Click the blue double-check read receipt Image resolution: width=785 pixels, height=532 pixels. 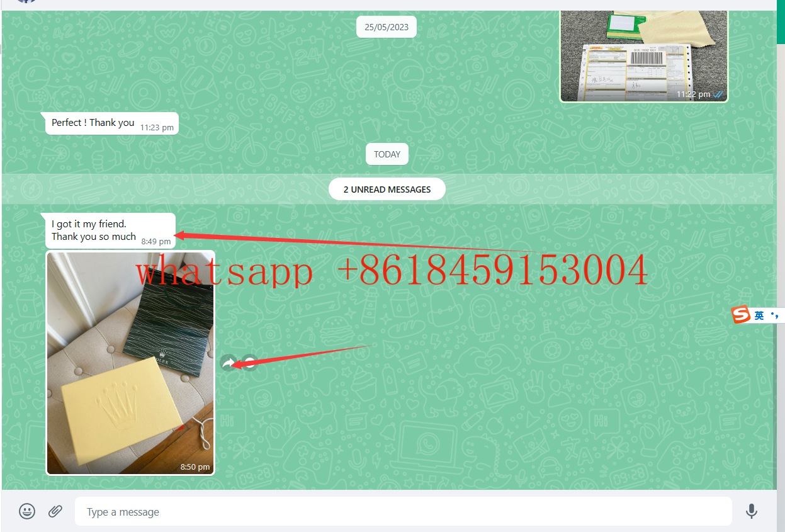(718, 94)
